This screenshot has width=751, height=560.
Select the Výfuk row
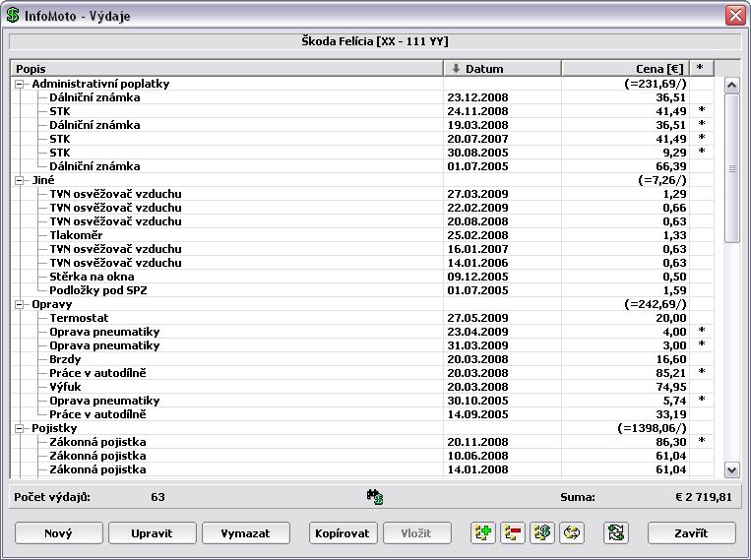tap(362, 387)
